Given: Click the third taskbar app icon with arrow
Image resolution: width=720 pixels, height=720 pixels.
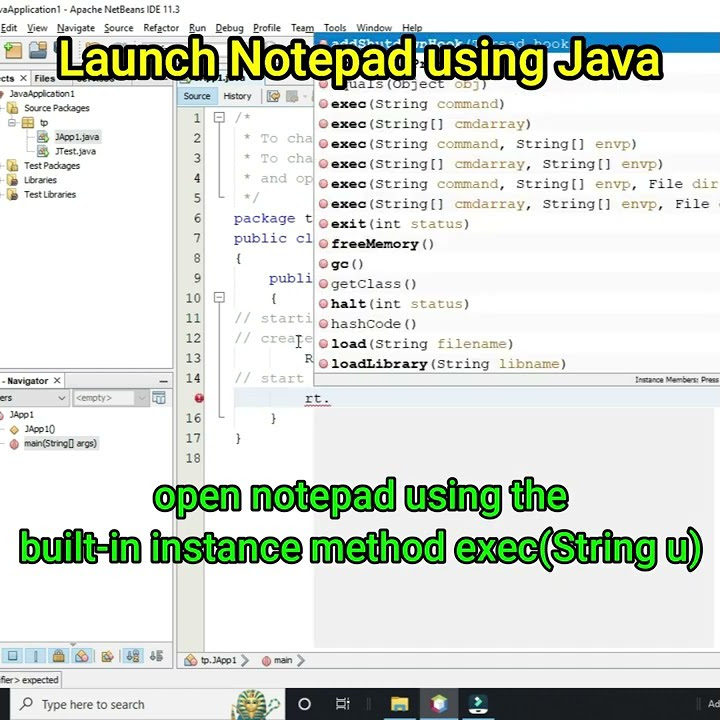Looking at the screenshot, I should pyautogui.click(x=478, y=703).
